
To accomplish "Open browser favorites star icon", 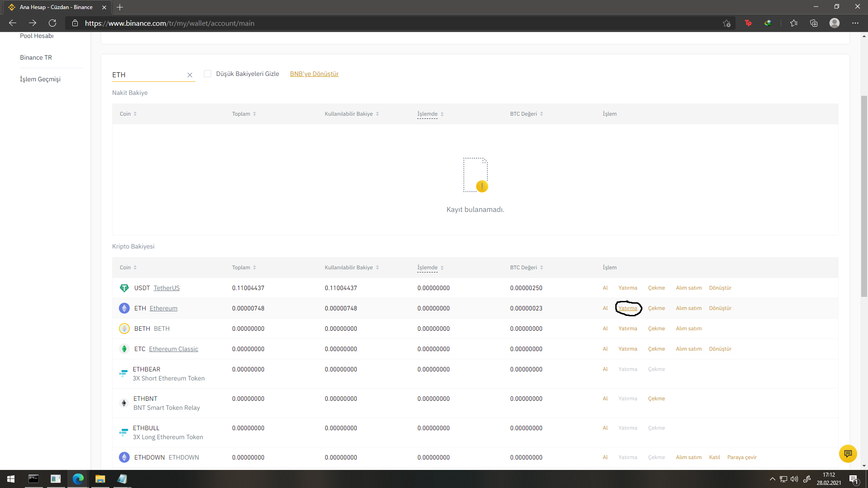I will click(794, 23).
